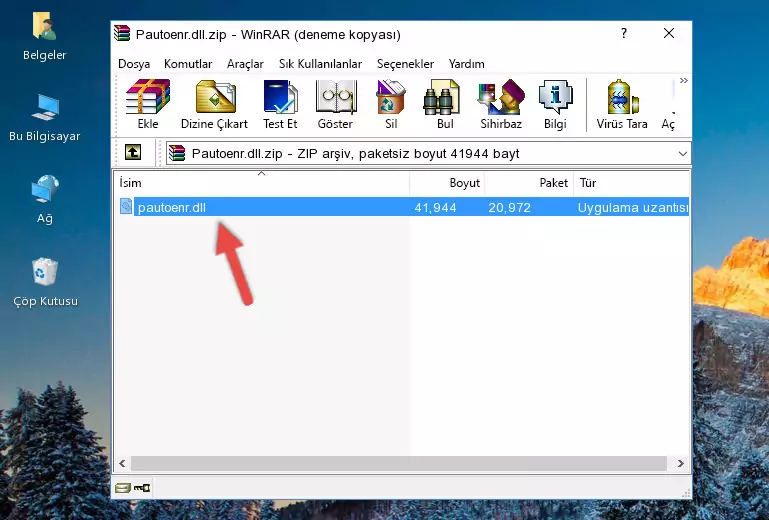
Task: Select the pautoenr.dll file name
Action: tap(172, 208)
